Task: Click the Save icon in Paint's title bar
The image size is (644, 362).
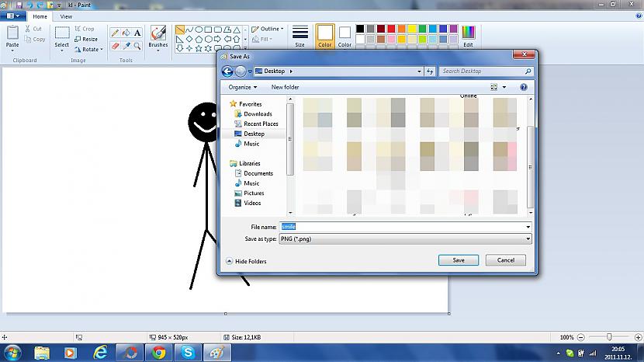Action: click(x=19, y=5)
